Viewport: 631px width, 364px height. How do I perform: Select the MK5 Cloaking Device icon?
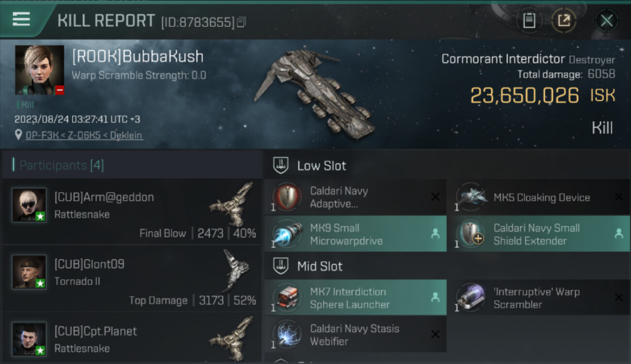tap(471, 197)
